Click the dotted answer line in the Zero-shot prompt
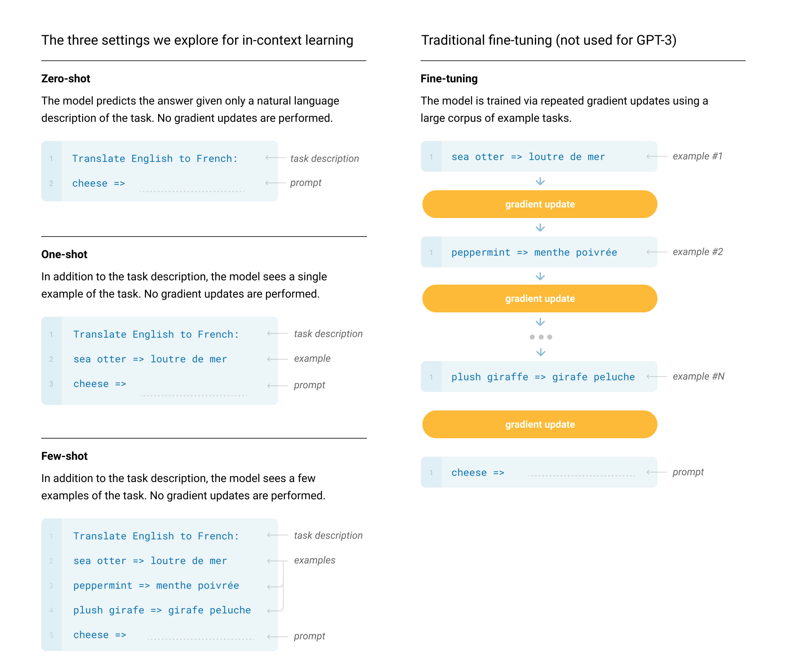Viewport: 789px width, 672px height. tap(192, 191)
